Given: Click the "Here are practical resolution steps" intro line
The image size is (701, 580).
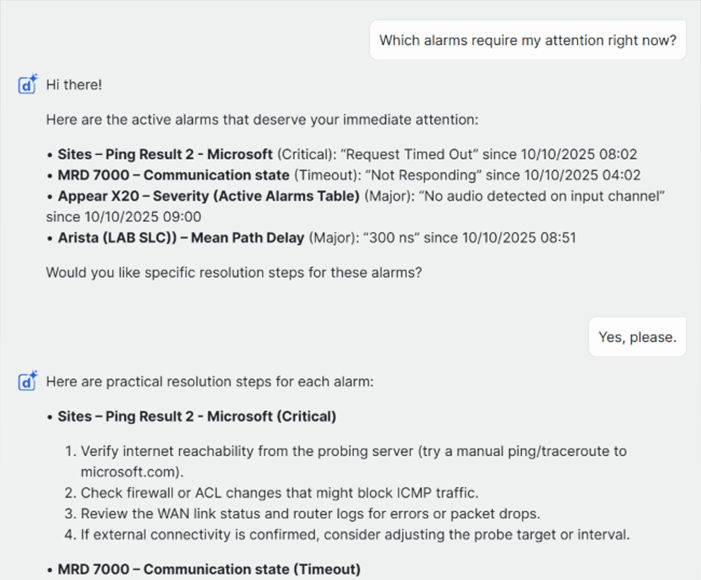Looking at the screenshot, I should click(x=209, y=381).
